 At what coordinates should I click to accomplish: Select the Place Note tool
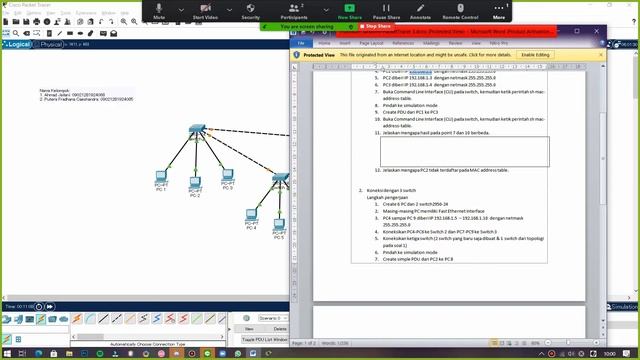point(49,33)
